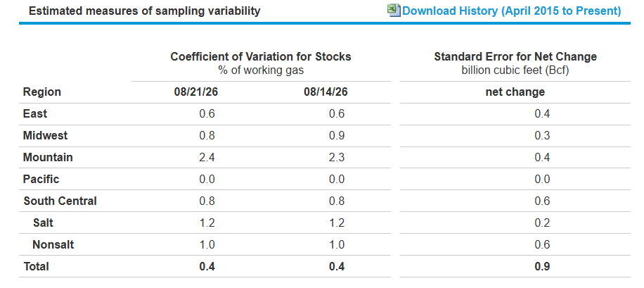
Task: Select the South Central region label
Action: (60, 201)
